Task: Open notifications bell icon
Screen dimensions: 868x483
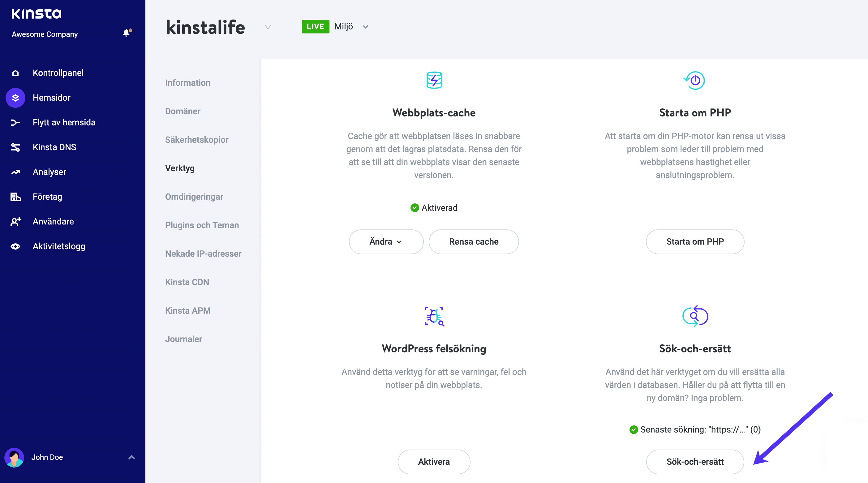Action: coord(127,33)
